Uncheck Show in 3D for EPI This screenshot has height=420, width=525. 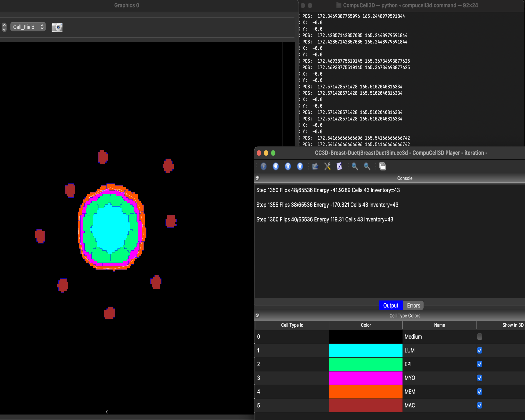pos(479,364)
